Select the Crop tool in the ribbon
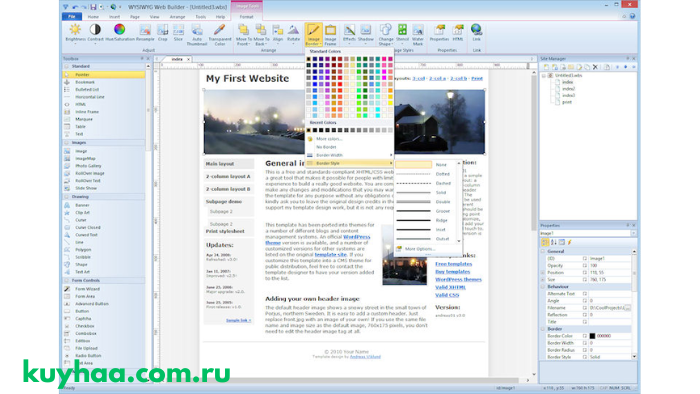 point(162,33)
